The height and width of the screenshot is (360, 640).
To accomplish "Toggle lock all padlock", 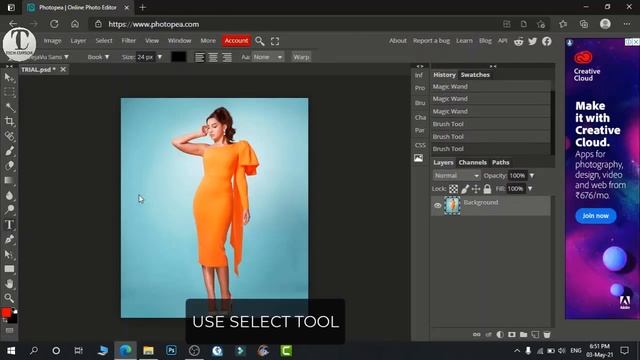I will [487, 189].
